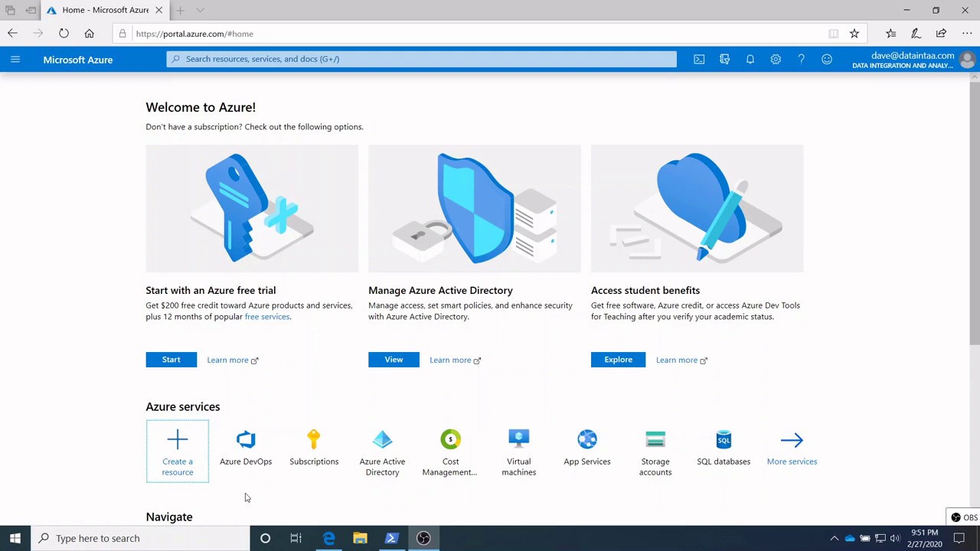980x551 pixels.
Task: Select the Home - Microsoft Azure browser tab
Action: [x=105, y=10]
